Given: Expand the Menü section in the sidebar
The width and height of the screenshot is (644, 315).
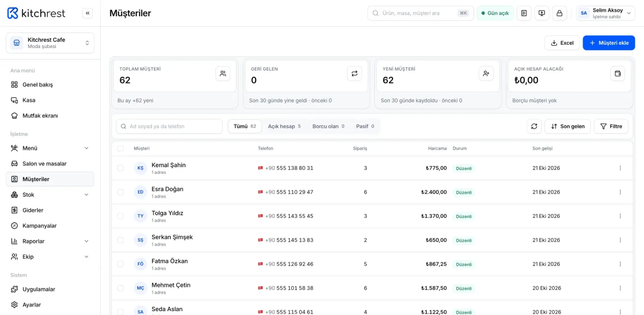Looking at the screenshot, I should [50, 148].
